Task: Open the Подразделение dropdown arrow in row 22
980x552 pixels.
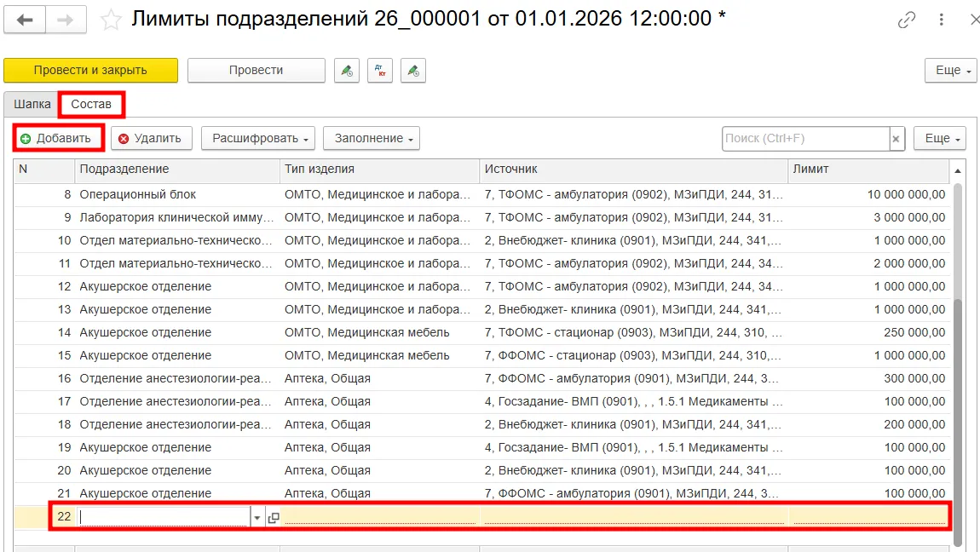Action: click(x=257, y=518)
